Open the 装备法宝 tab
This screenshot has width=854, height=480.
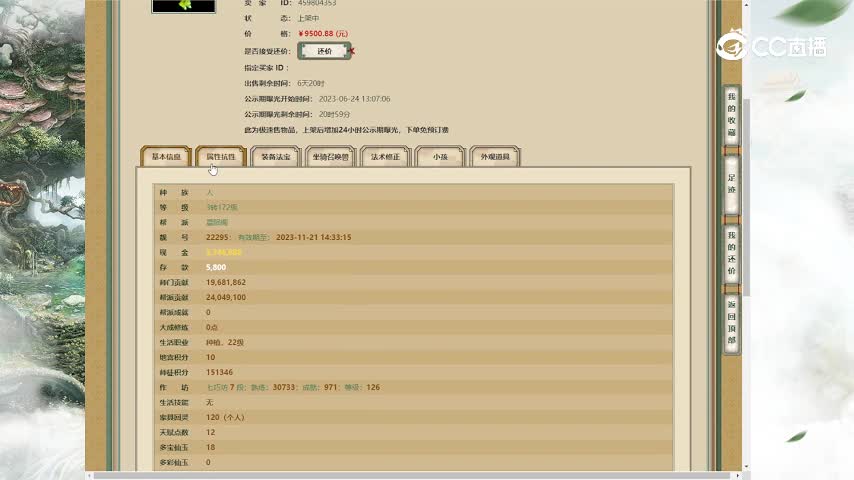276,156
